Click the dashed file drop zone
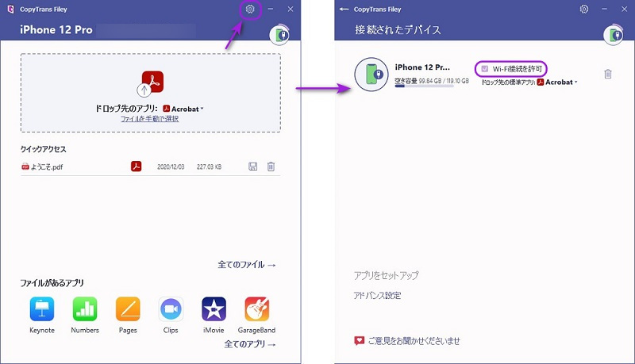The height and width of the screenshot is (364, 635). coord(151,93)
